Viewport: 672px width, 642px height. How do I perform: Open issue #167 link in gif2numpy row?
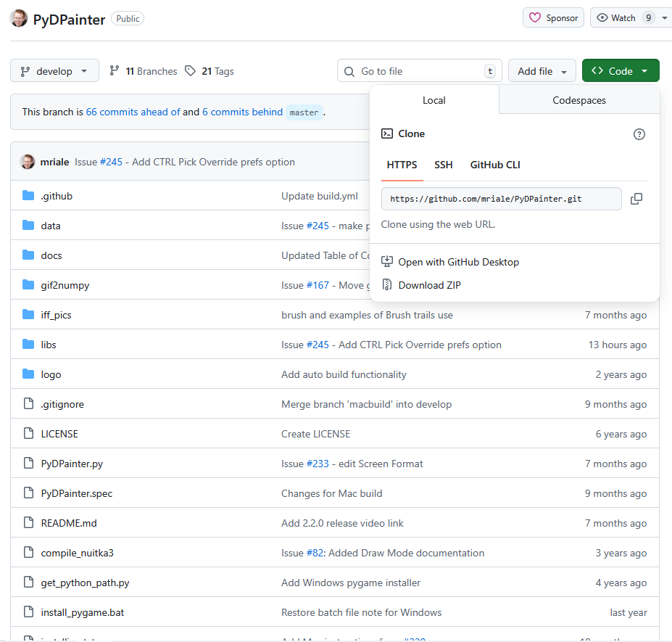pos(318,285)
